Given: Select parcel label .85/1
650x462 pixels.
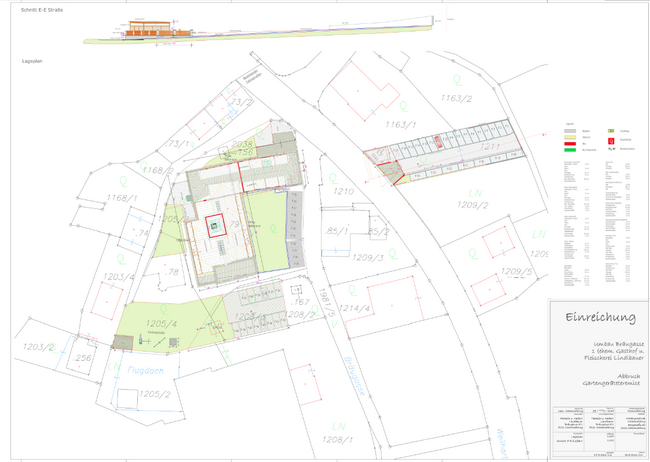Looking at the screenshot, I should coord(337,231).
